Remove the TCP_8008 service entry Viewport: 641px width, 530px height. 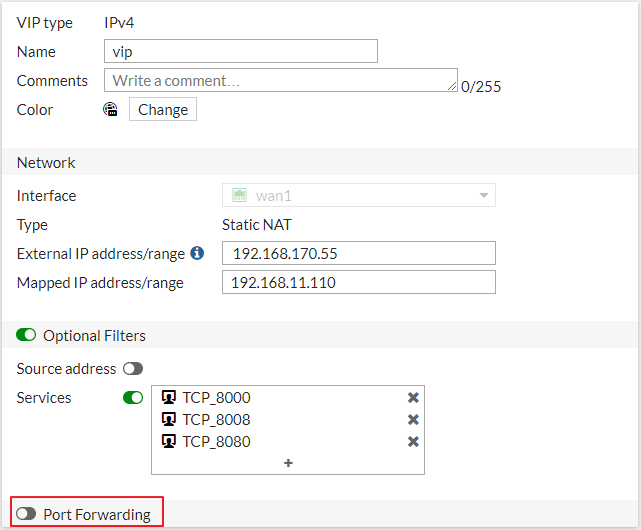413,420
